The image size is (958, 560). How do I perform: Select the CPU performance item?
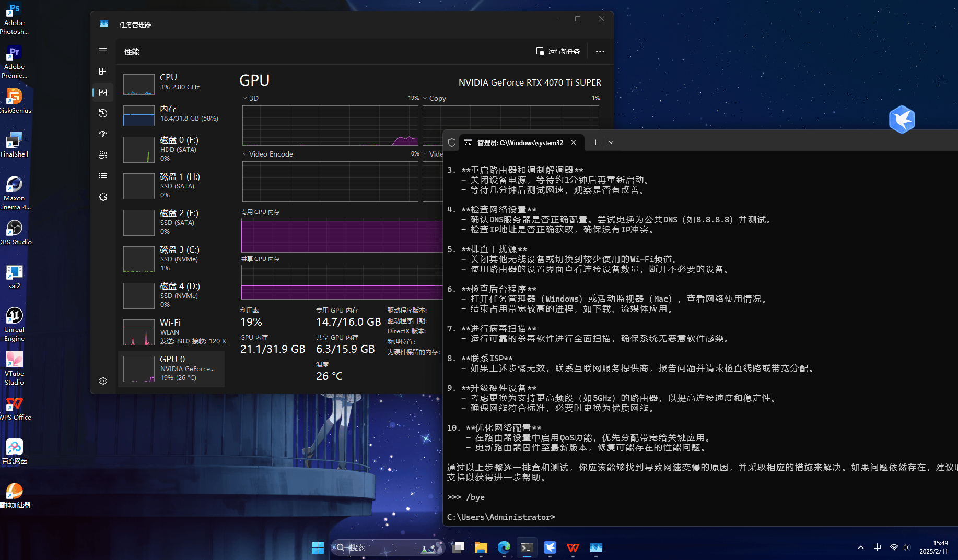click(x=172, y=82)
